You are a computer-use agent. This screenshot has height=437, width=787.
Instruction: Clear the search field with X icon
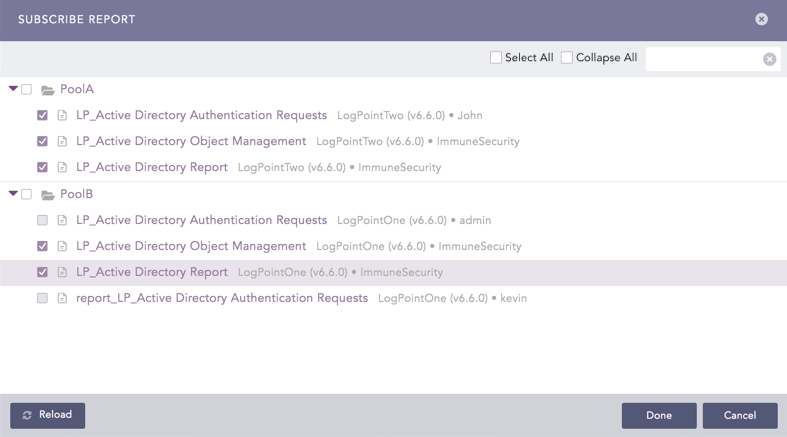769,59
